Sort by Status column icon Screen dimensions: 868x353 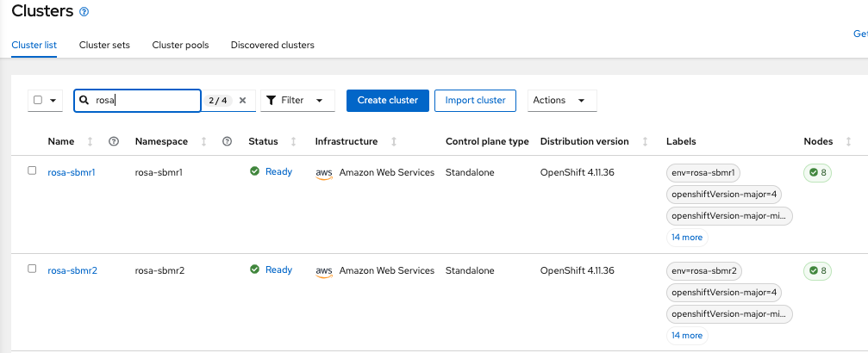pyautogui.click(x=294, y=141)
